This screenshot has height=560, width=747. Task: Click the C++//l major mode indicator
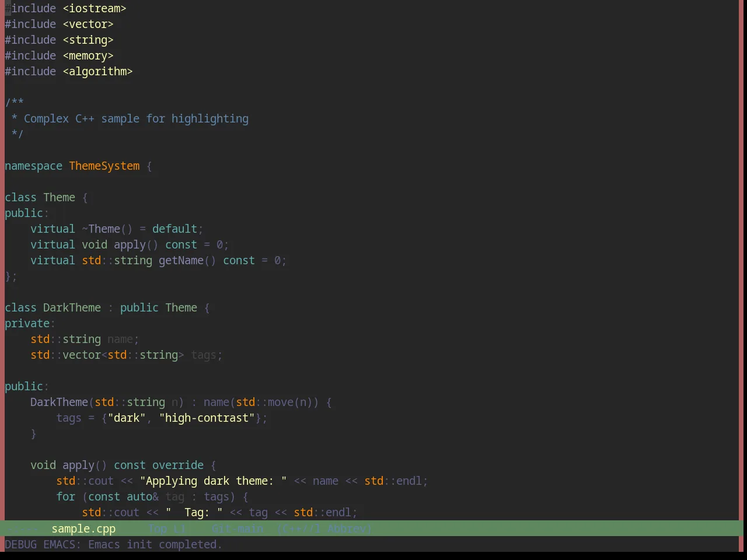coord(301,528)
